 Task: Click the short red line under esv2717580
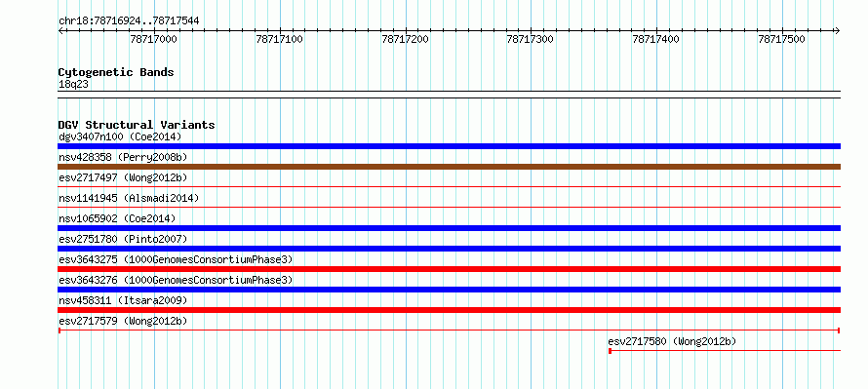[x=724, y=351]
